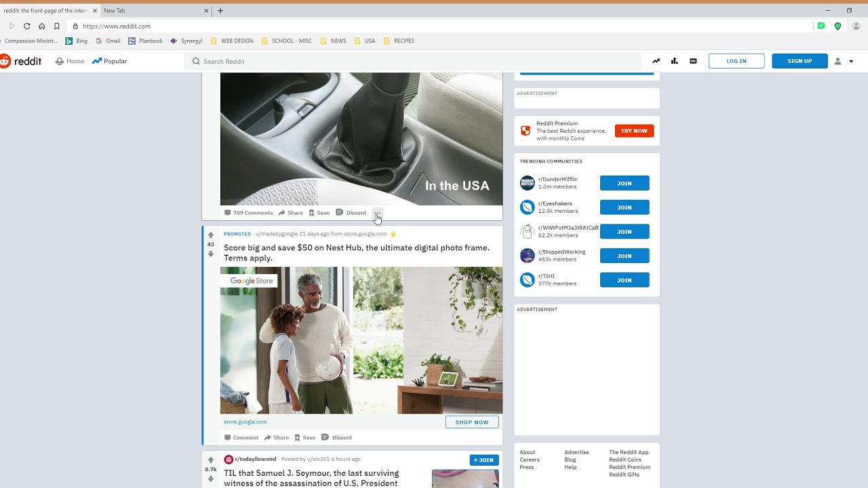Image resolution: width=868 pixels, height=488 pixels.
Task: Open the WEB DESIGN bookmarks folder
Action: 232,41
